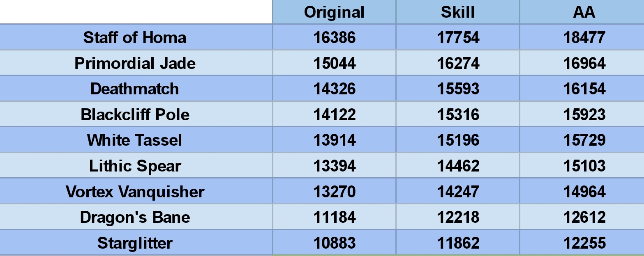Click the Skill column header
The width and height of the screenshot is (644, 256).
click(458, 12)
